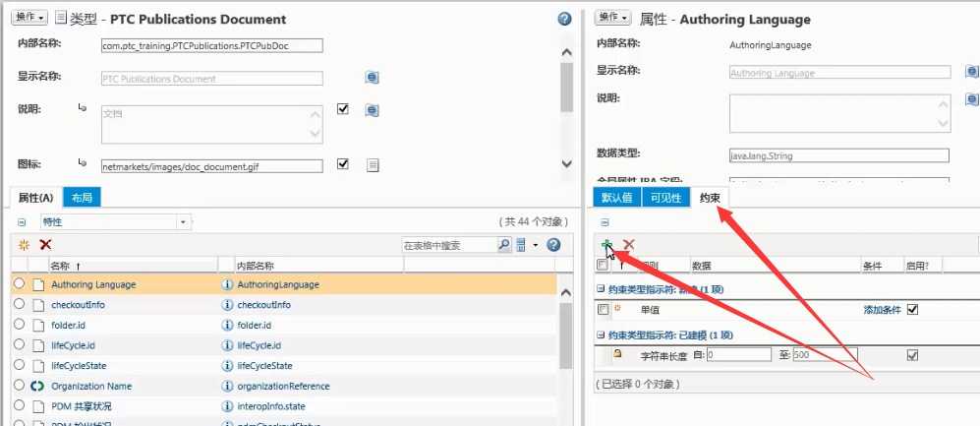
Task: Click the Organization Name row type icon
Action: click(x=37, y=386)
